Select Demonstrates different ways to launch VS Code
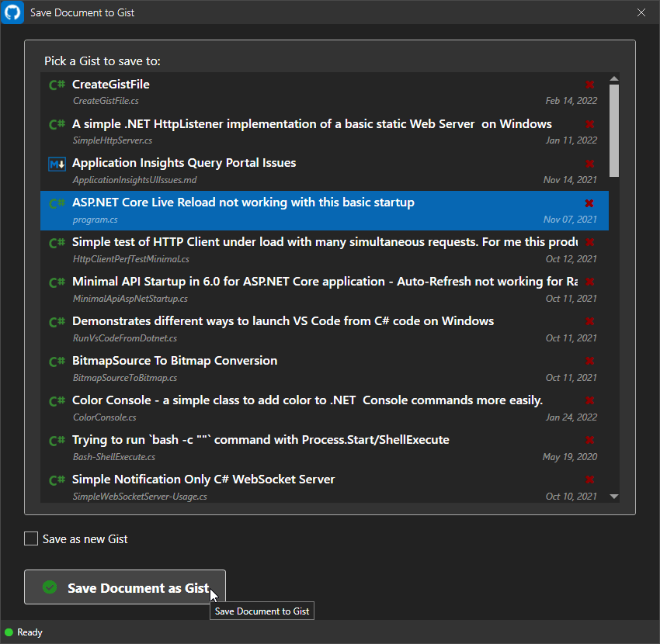Screen dimensions: 660x644 [283, 321]
